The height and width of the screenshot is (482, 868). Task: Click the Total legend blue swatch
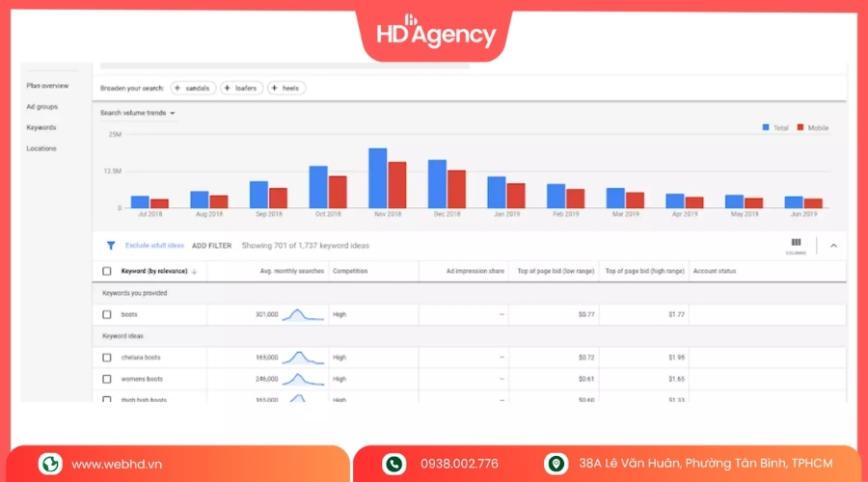tap(766, 127)
